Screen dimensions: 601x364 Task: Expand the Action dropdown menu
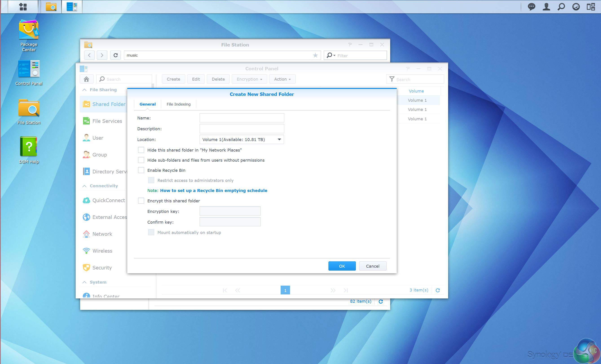click(282, 79)
